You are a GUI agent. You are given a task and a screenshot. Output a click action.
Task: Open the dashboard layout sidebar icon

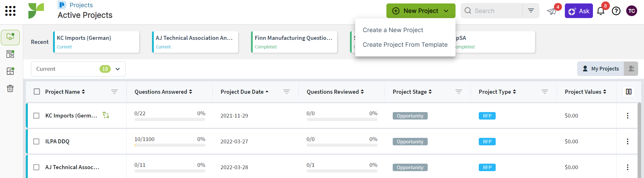point(10,54)
